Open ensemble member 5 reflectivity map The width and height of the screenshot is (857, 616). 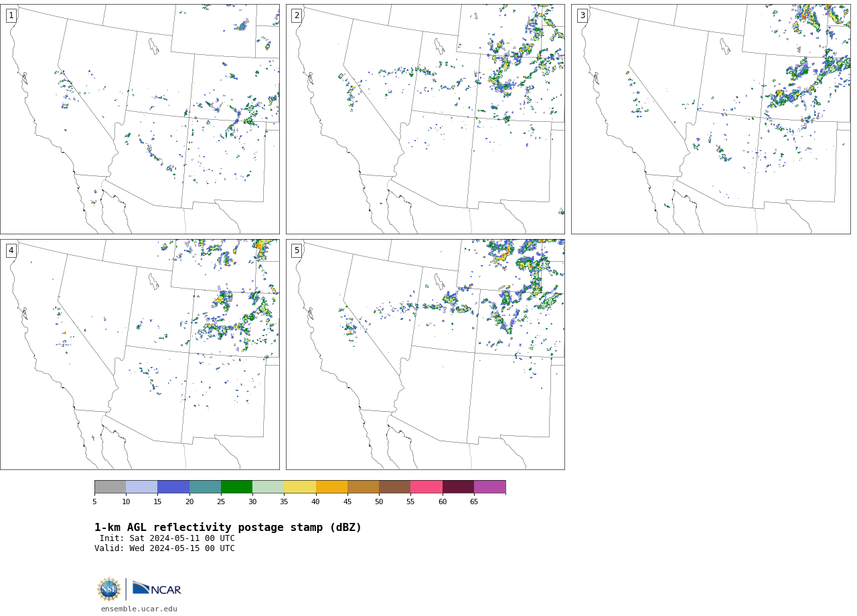[425, 355]
